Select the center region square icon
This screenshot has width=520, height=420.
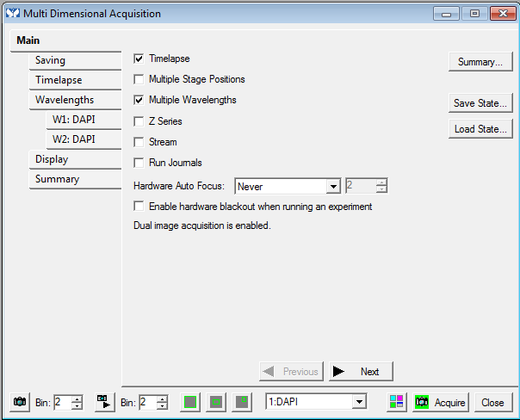(217, 403)
